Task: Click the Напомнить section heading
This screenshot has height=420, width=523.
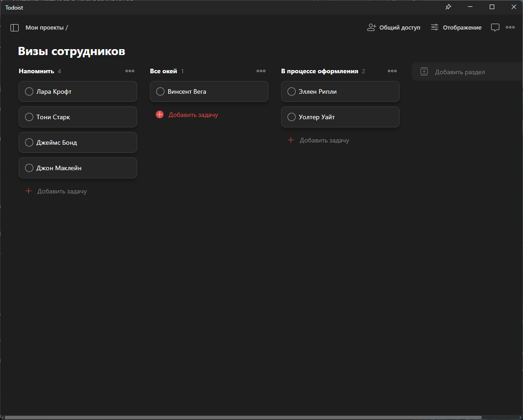Action: point(36,71)
